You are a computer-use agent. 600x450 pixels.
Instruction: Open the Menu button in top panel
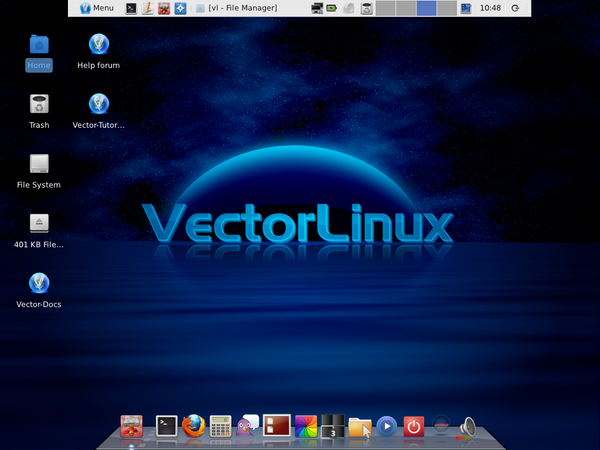coord(96,8)
